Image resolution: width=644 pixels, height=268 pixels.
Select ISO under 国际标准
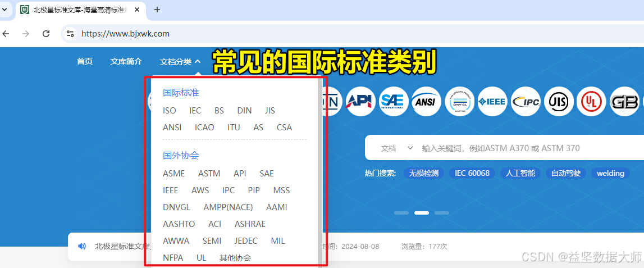[169, 111]
